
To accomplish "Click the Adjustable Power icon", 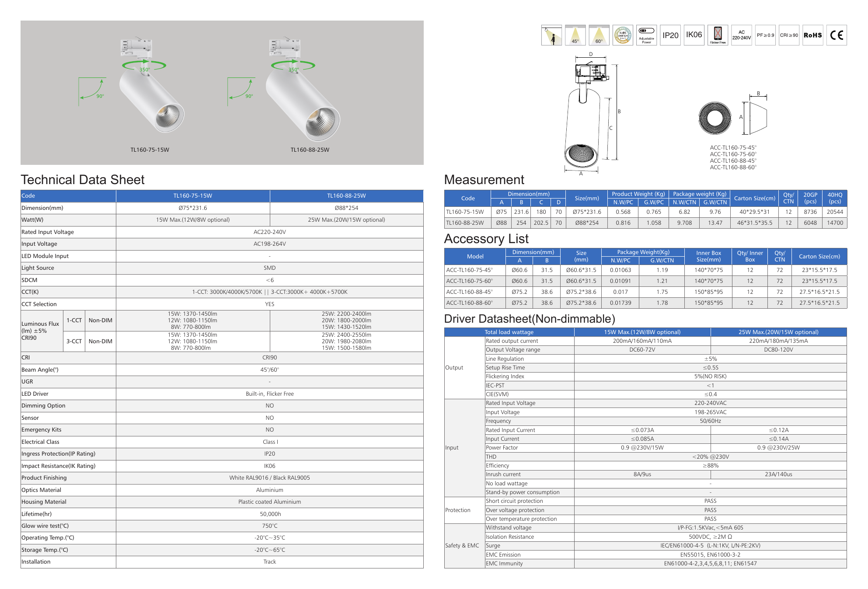I will pyautogui.click(x=646, y=35).
